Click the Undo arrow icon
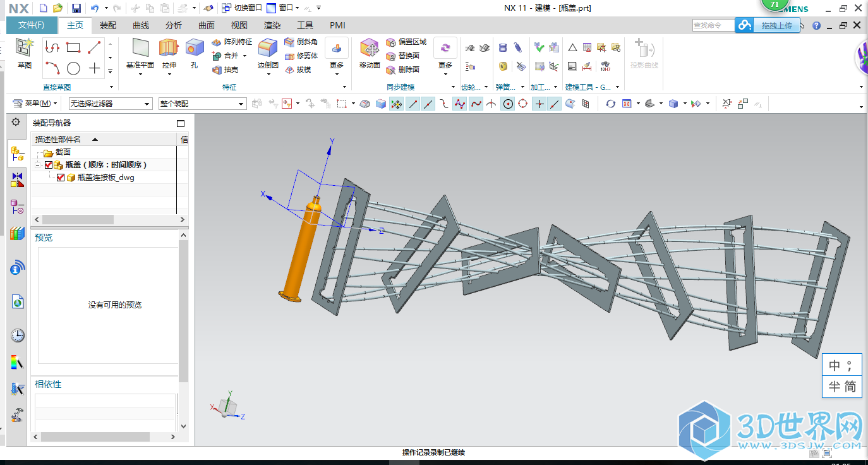This screenshot has height=465, width=868. [95, 8]
